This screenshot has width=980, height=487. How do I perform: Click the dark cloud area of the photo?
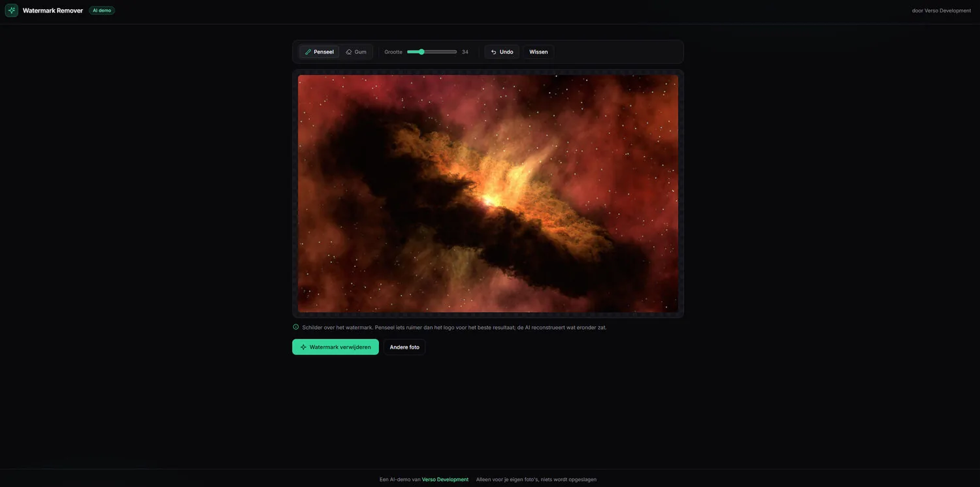pos(366,163)
